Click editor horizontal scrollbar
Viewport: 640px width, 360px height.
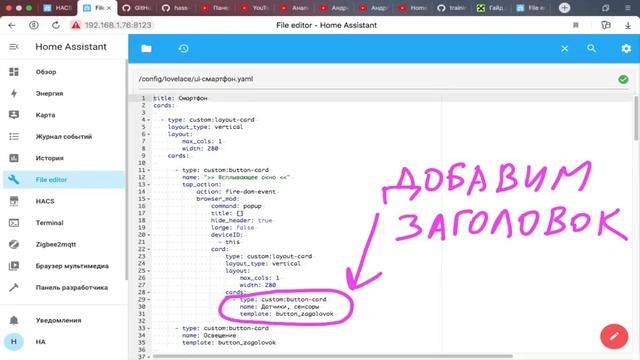333,356
